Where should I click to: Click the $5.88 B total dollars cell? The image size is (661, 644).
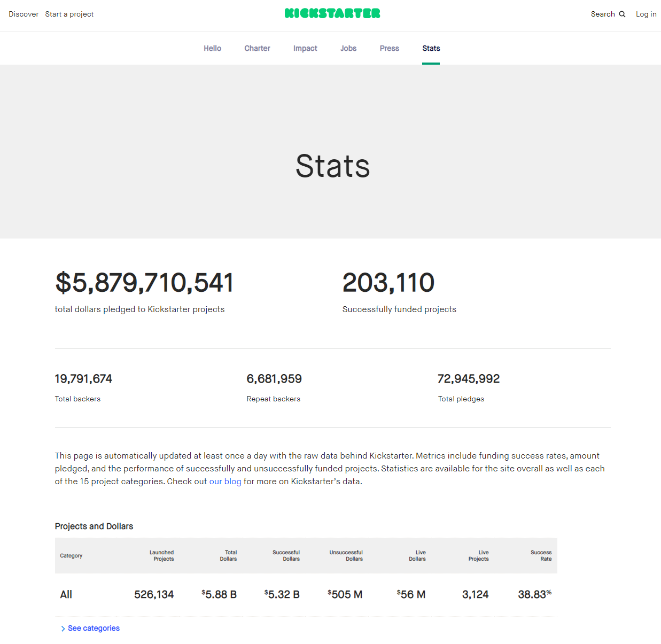[x=219, y=595]
